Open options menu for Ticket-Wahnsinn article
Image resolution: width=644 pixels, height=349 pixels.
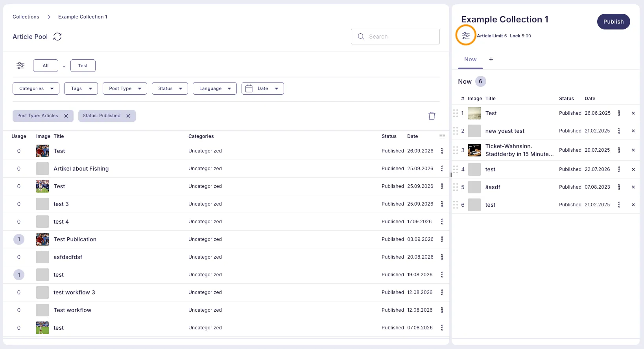[x=619, y=150]
